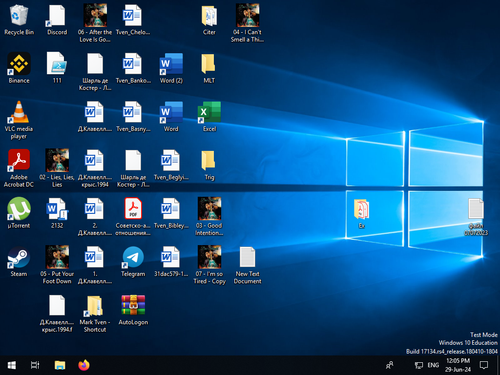Select the µTorrent desktop icon

tap(19, 209)
